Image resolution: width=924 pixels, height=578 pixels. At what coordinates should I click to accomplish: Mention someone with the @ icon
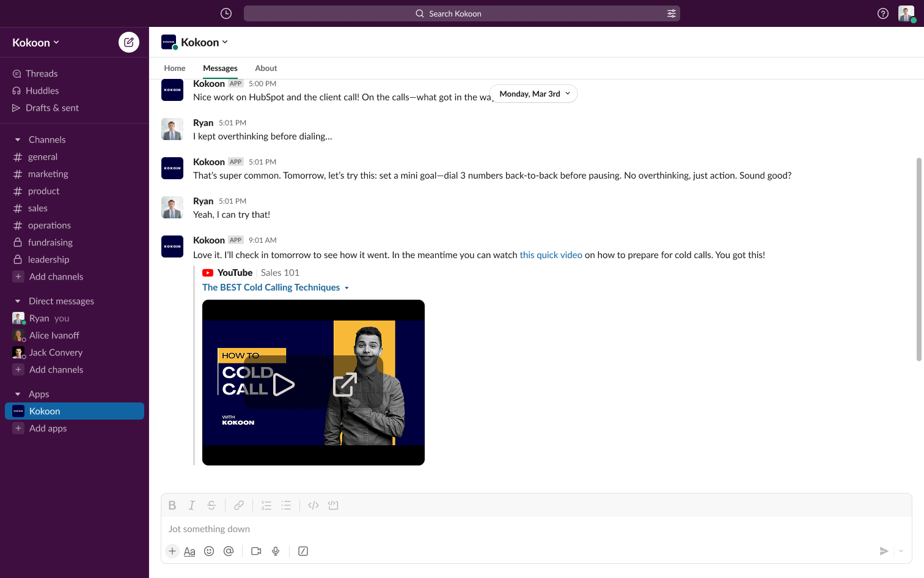coord(229,551)
